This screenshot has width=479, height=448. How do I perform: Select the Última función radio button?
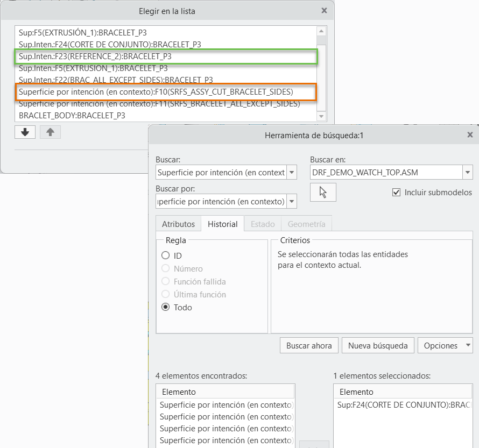click(166, 294)
